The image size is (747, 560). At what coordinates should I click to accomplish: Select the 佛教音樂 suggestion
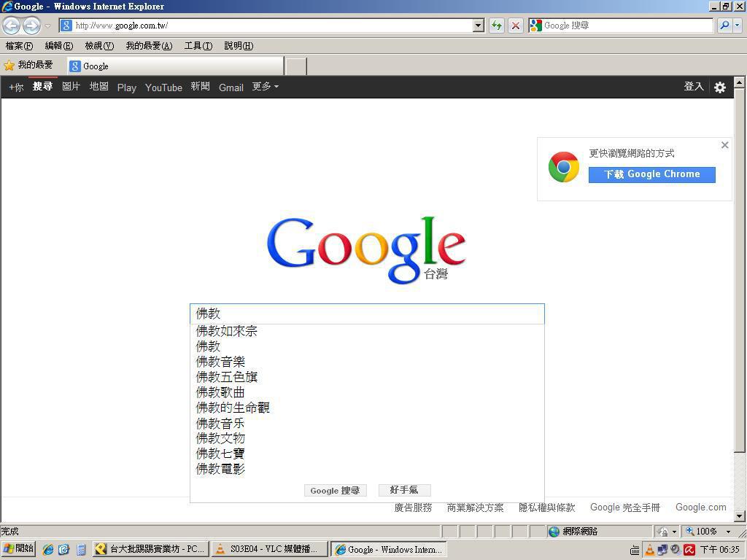220,362
